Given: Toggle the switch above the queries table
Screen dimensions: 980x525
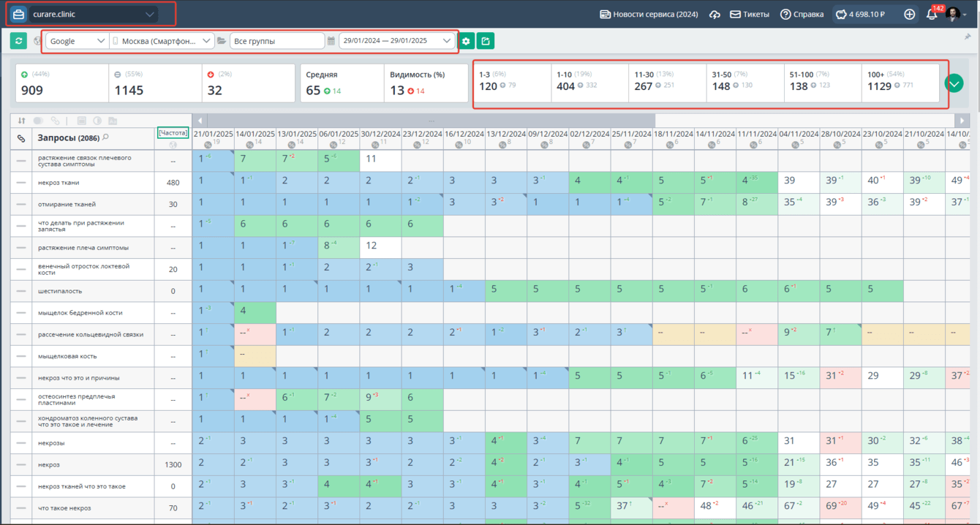Looking at the screenshot, I should [x=38, y=121].
